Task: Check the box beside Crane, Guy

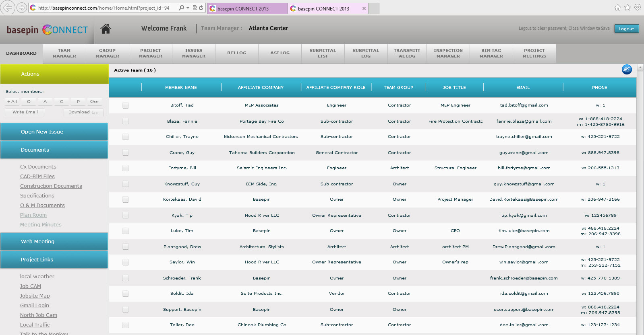Action: click(126, 152)
